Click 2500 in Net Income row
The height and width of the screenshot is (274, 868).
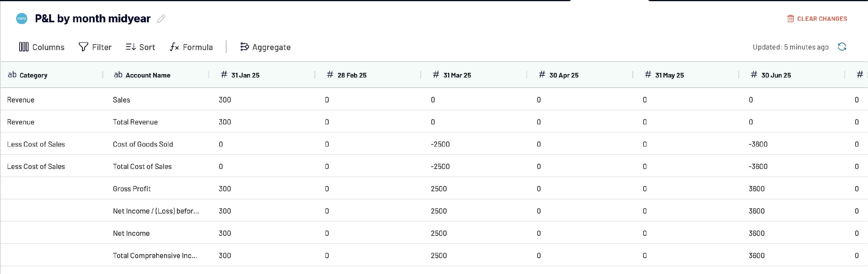pyautogui.click(x=439, y=233)
